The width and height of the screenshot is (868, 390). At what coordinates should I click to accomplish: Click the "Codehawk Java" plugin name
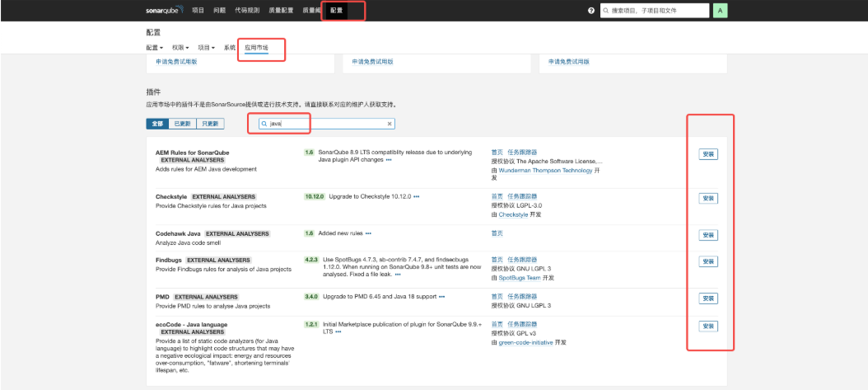pos(178,234)
